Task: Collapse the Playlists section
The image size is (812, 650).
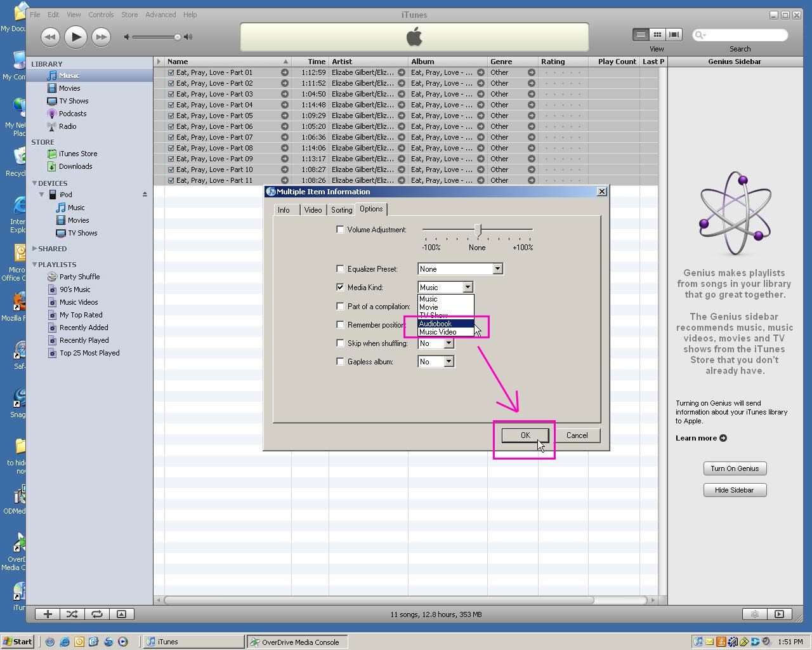Action: click(x=35, y=264)
